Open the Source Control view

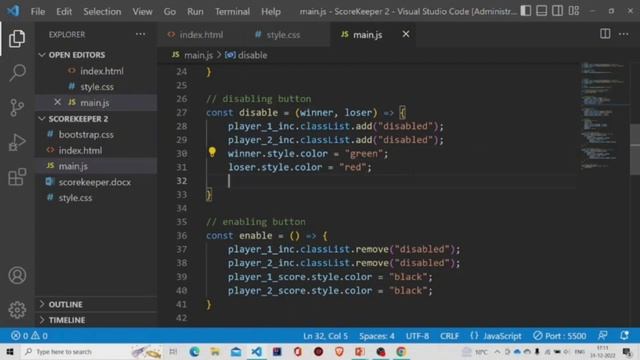click(x=17, y=108)
